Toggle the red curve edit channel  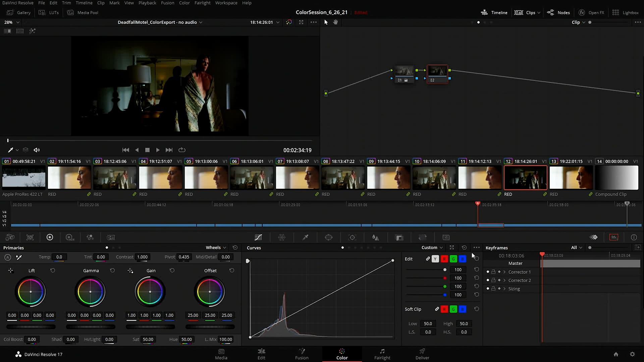pyautogui.click(x=444, y=259)
